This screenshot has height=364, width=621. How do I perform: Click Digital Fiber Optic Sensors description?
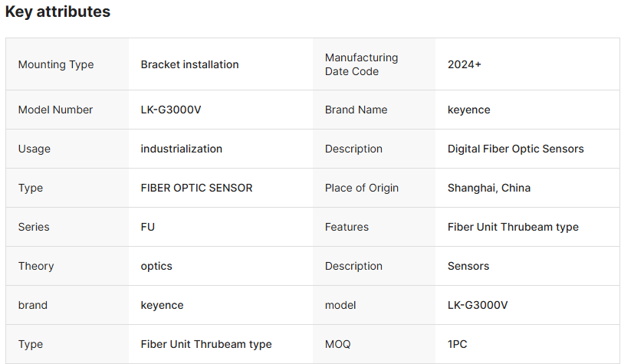pos(515,149)
